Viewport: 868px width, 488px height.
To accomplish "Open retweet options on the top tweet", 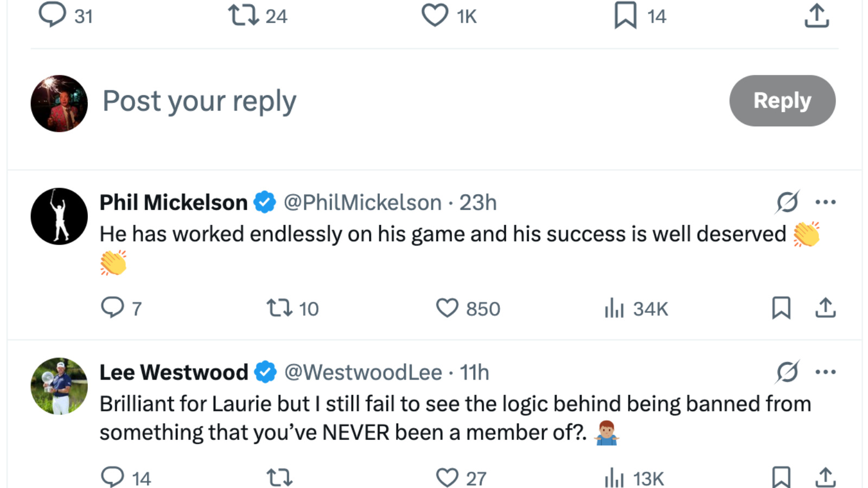I will 245,16.
